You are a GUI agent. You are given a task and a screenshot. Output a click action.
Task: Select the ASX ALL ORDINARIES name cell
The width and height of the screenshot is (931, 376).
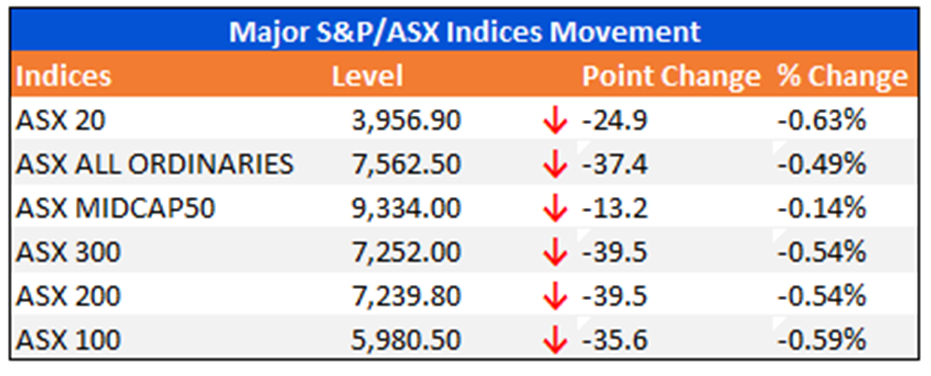click(154, 164)
